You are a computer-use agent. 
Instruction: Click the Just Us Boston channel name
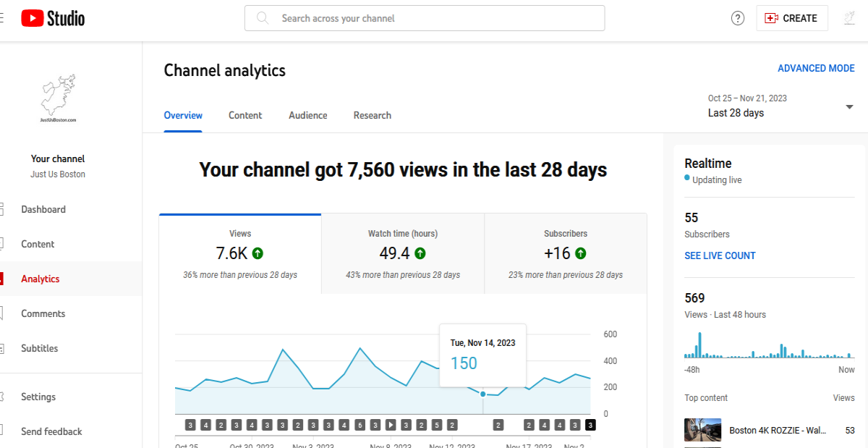pyautogui.click(x=58, y=174)
